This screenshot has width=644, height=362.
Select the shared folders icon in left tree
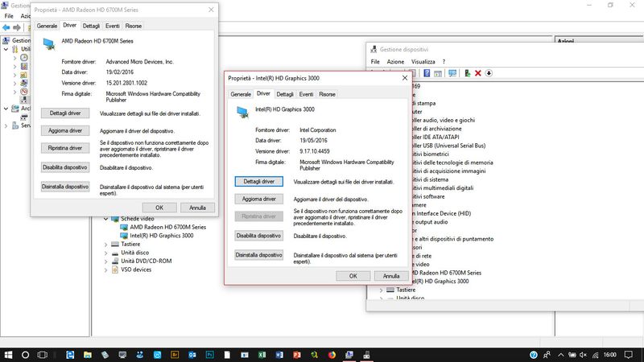point(24,75)
